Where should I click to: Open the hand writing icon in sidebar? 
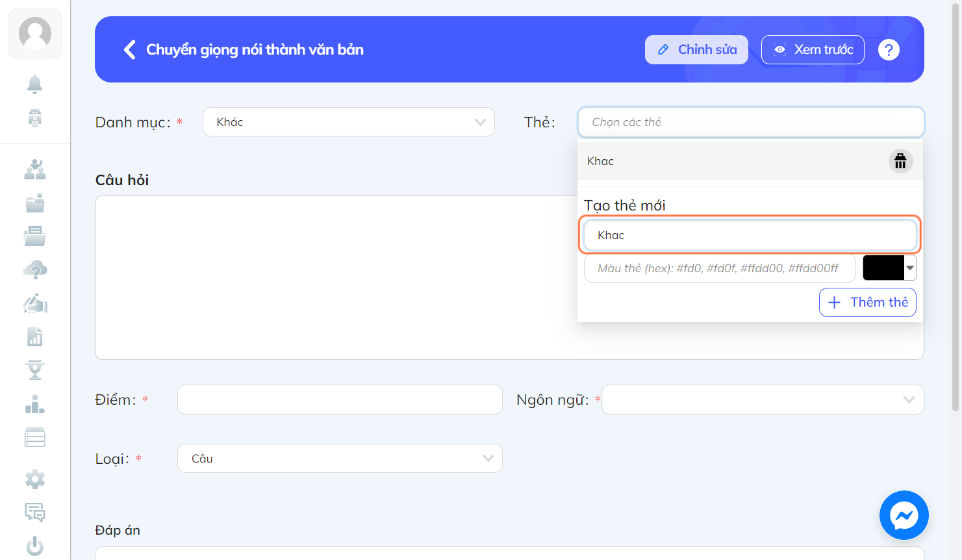35,303
